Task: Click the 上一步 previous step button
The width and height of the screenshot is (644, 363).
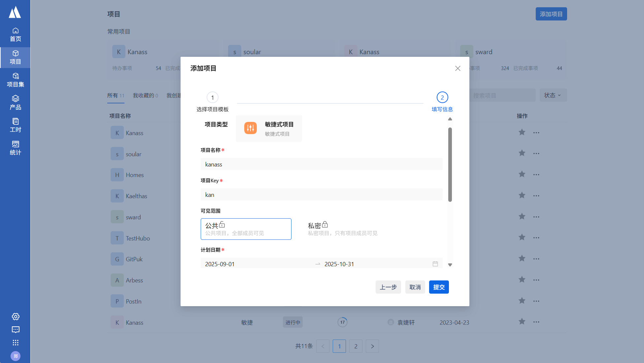Action: (x=388, y=287)
